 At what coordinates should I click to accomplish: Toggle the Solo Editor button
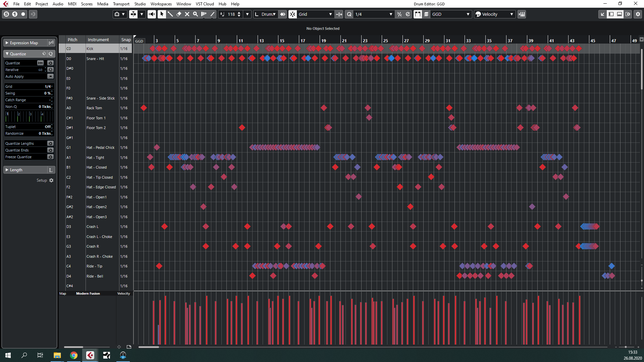coord(6,14)
